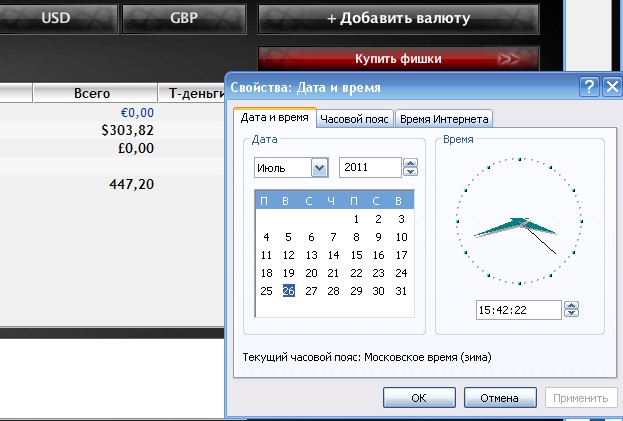Click the €0,00 balance value

point(137,113)
